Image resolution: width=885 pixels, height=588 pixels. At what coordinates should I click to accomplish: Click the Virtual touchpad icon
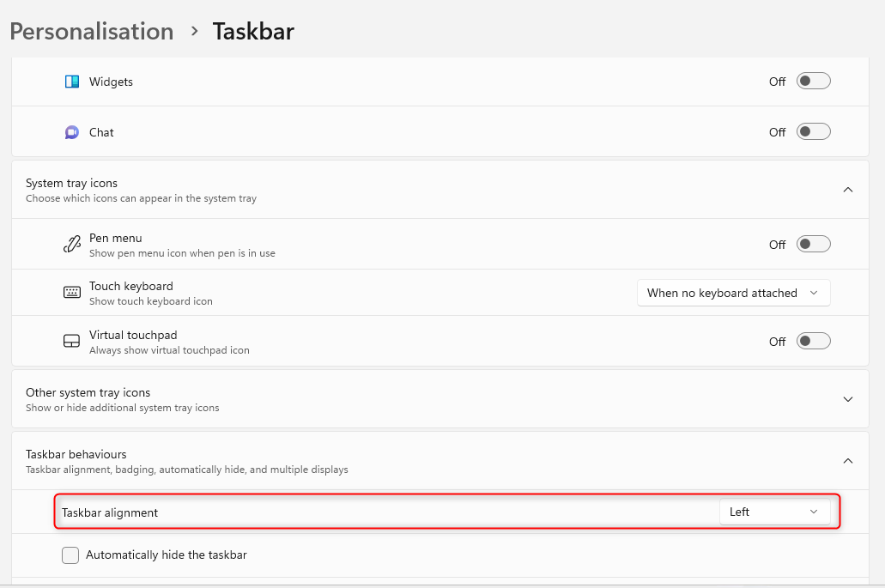click(x=72, y=342)
